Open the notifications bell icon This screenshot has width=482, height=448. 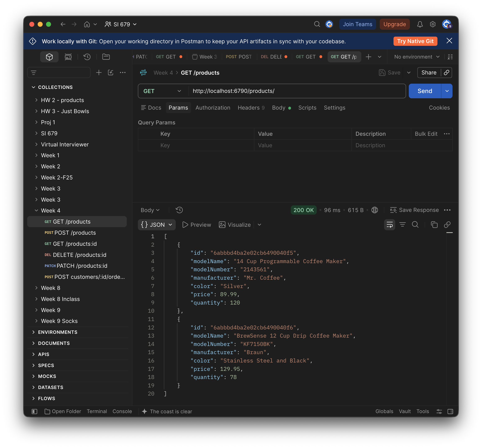(x=420, y=24)
